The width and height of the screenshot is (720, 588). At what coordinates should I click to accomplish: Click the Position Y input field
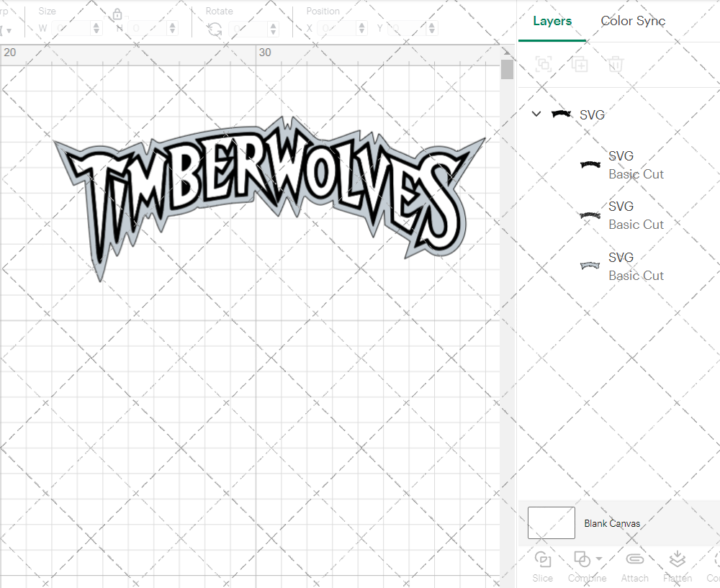pyautogui.click(x=408, y=29)
